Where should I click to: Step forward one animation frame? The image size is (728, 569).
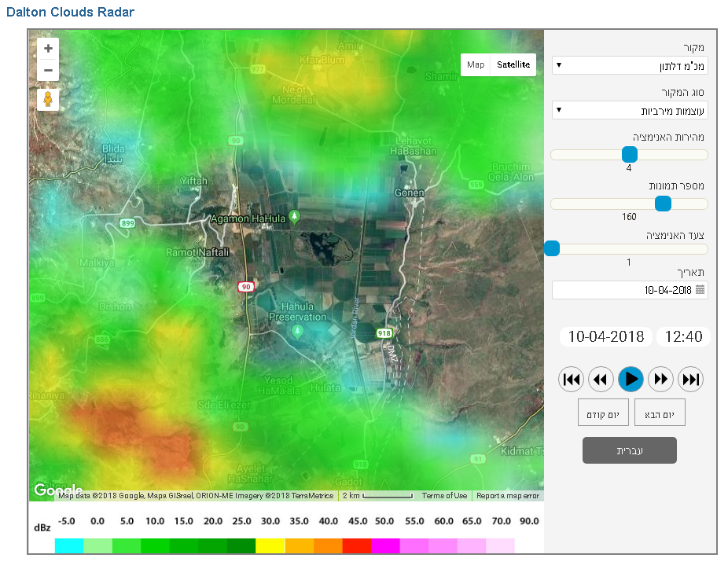tap(660, 380)
